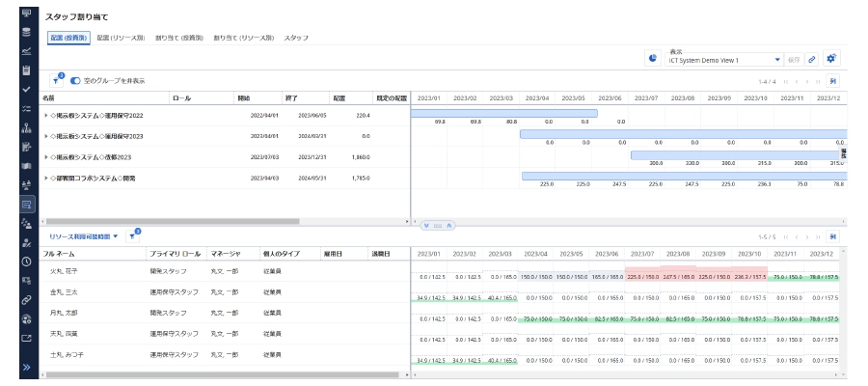Image resolution: width=868 pixels, height=386 pixels.
Task: Open the lower resource grid filter icon
Action: coord(133,236)
